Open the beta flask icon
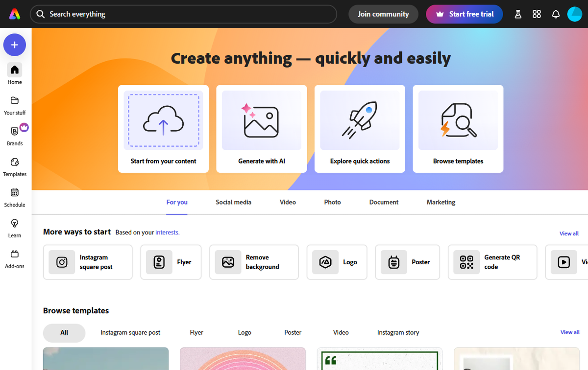The width and height of the screenshot is (588, 370). pos(518,14)
